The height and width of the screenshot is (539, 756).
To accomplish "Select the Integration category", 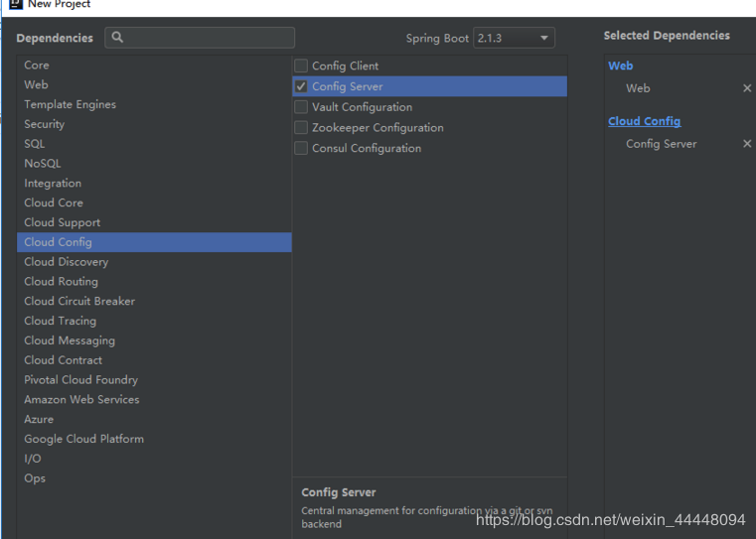I will (154, 184).
